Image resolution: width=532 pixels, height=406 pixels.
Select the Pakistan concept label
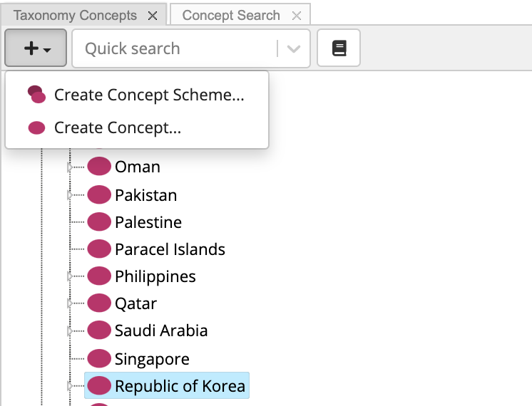(x=145, y=195)
